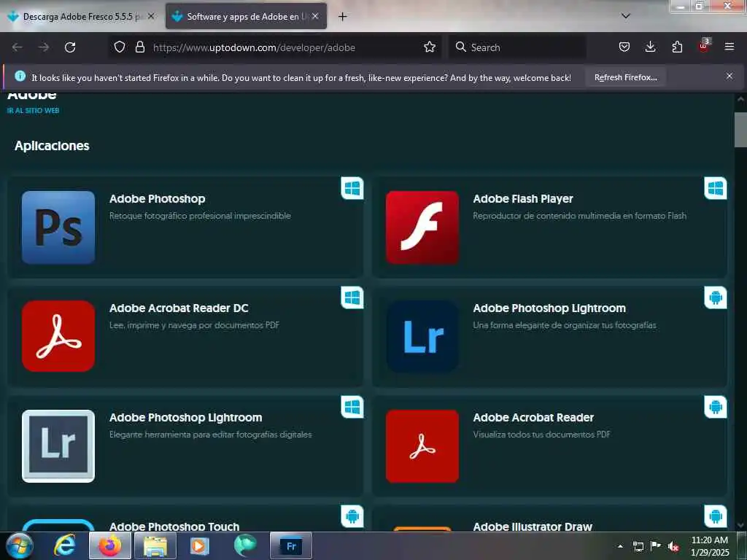
Task: Click the 'Aplicaciones' section heading
Action: coord(52,146)
